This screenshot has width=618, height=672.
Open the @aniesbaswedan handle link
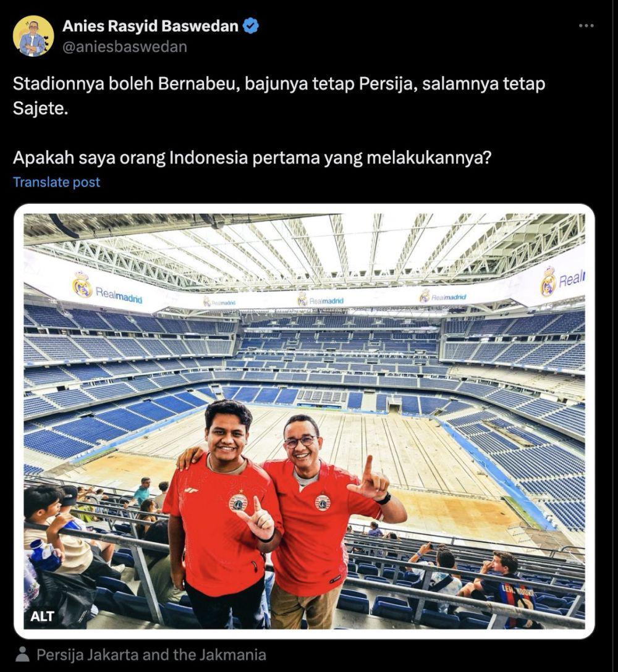pyautogui.click(x=125, y=47)
